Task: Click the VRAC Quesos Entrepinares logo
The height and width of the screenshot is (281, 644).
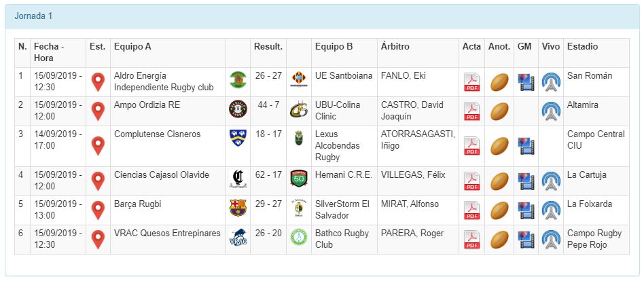Action: pyautogui.click(x=238, y=238)
